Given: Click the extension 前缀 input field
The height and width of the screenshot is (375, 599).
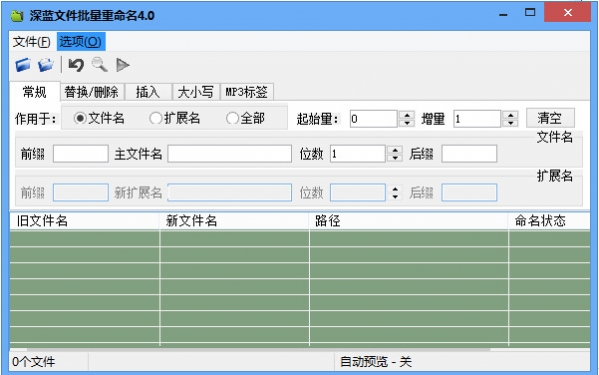Looking at the screenshot, I should tap(81, 192).
